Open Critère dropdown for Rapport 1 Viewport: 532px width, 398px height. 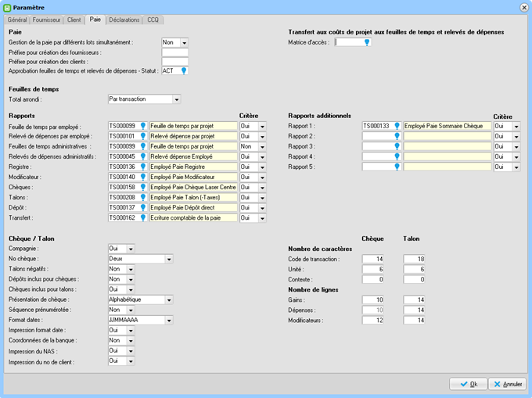point(516,127)
